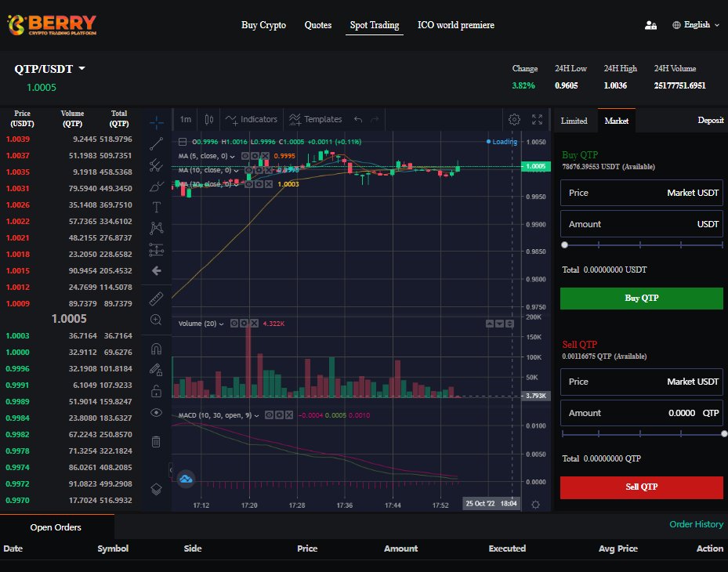Screen dimensions: 728x572
Task: Click the user account icon
Action: [x=650, y=25]
